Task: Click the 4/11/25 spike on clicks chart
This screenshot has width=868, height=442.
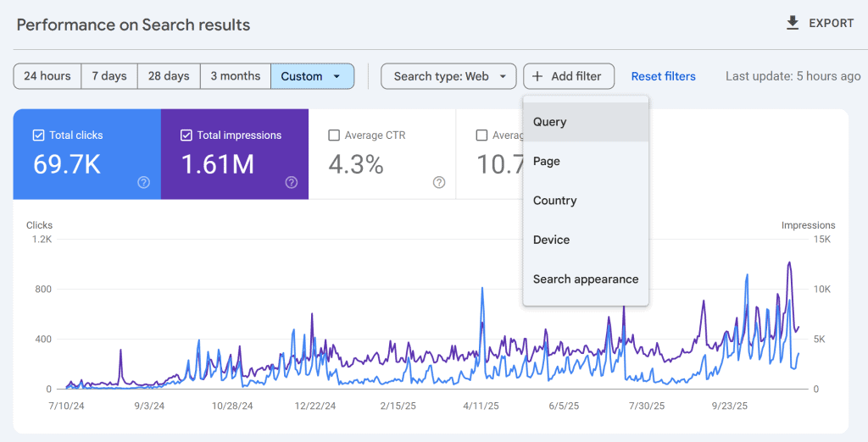Action: pyautogui.click(x=482, y=290)
